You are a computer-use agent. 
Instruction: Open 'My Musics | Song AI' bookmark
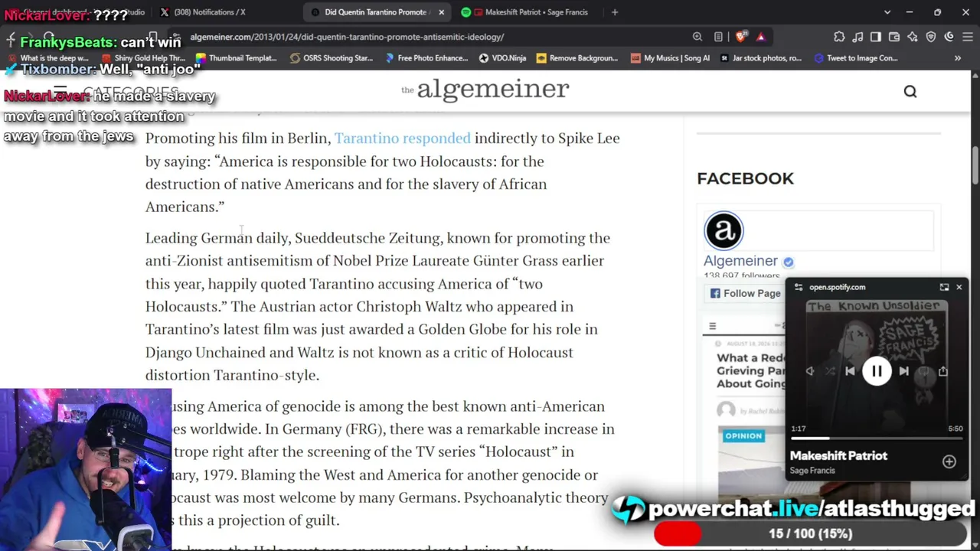point(670,58)
